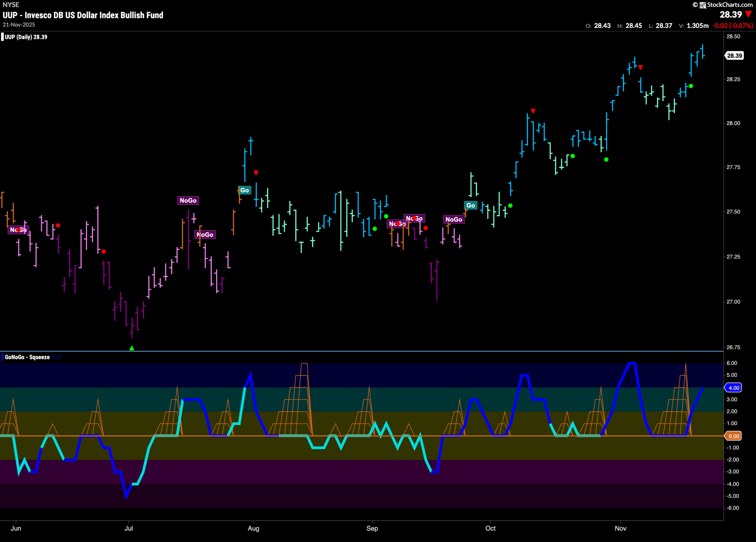Click the low value 28.37
The height and width of the screenshot is (542, 756).
664,26
